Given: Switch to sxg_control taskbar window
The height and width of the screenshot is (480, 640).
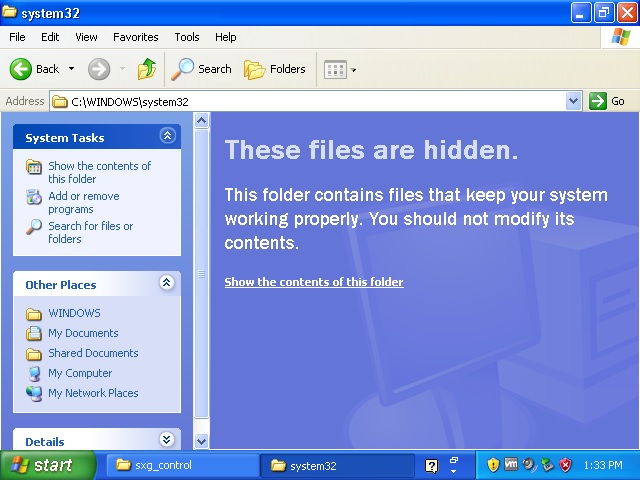Looking at the screenshot, I should coord(183,465).
